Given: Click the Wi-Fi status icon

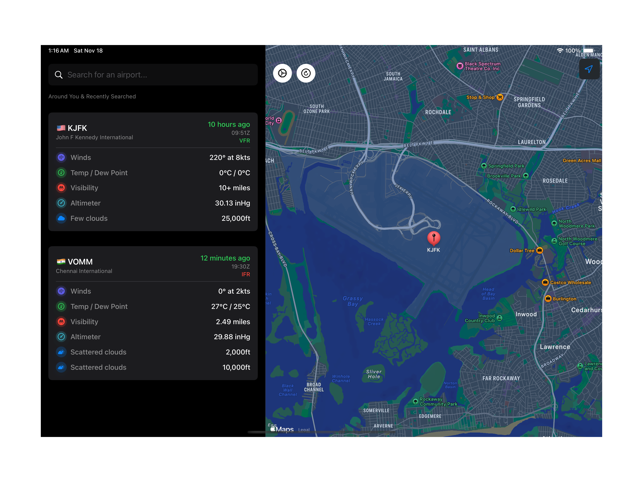Looking at the screenshot, I should click(x=560, y=50).
